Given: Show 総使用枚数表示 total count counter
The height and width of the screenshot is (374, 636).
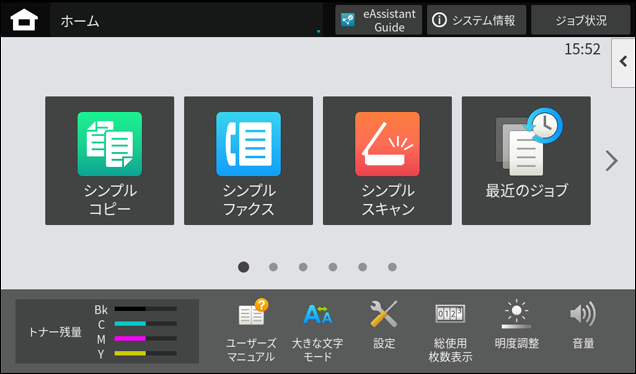Looking at the screenshot, I should (x=450, y=330).
